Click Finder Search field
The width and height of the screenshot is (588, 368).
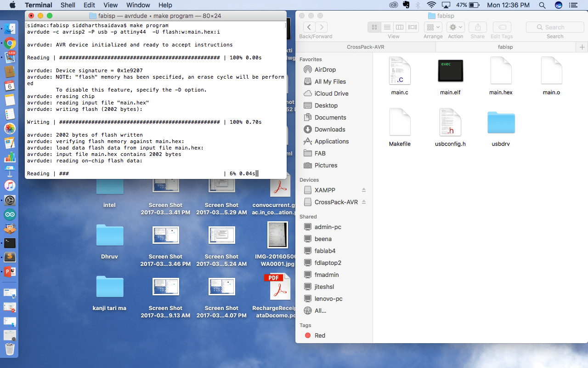coord(554,27)
